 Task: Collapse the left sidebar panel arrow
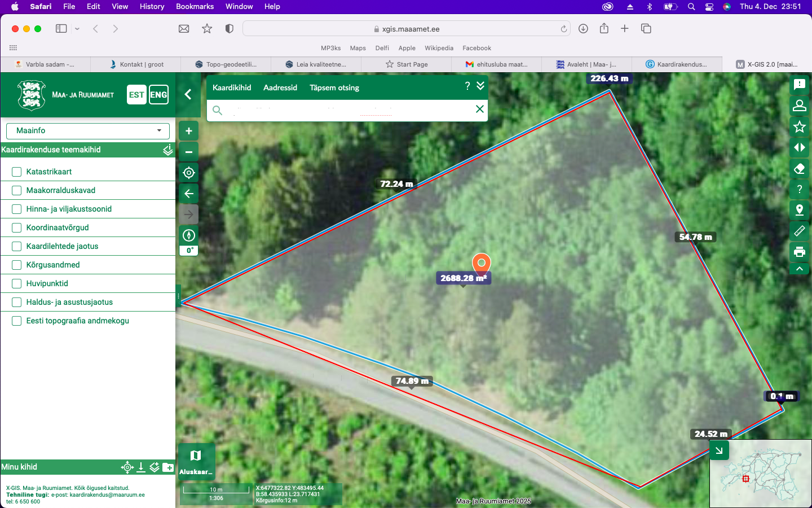[188, 94]
